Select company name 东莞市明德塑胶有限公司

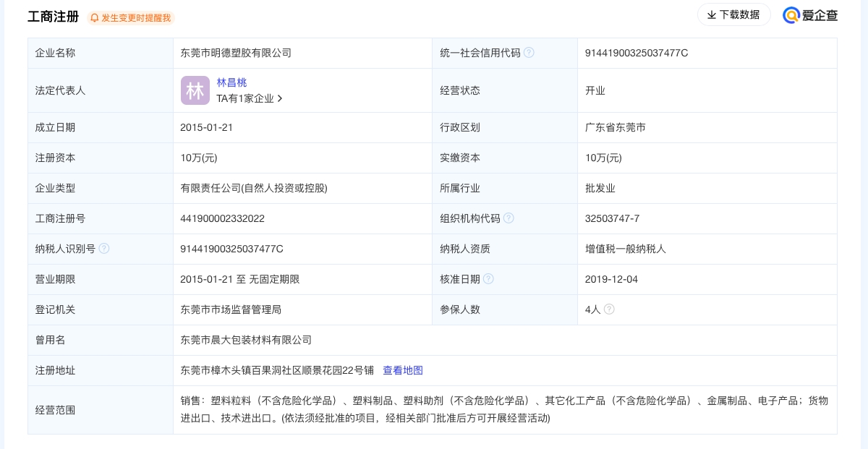point(236,53)
